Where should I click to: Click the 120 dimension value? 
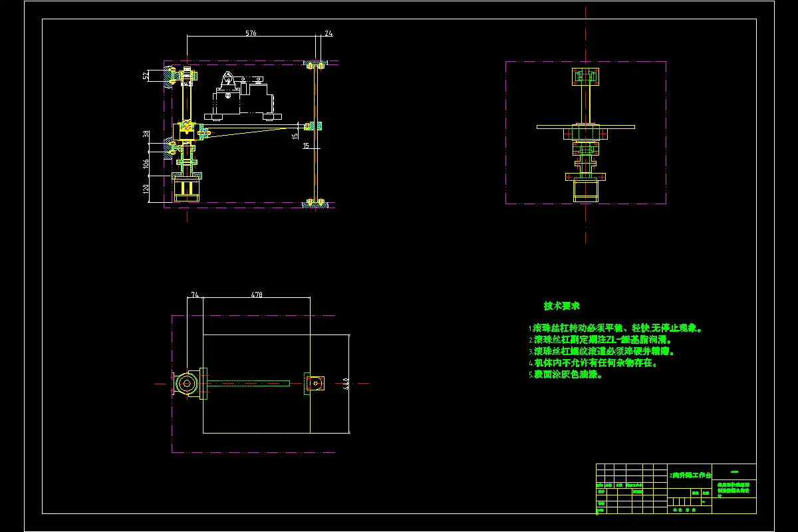[147, 190]
